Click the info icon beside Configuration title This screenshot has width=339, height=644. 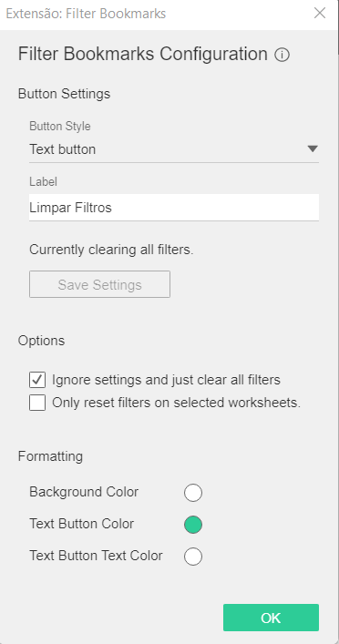(282, 55)
